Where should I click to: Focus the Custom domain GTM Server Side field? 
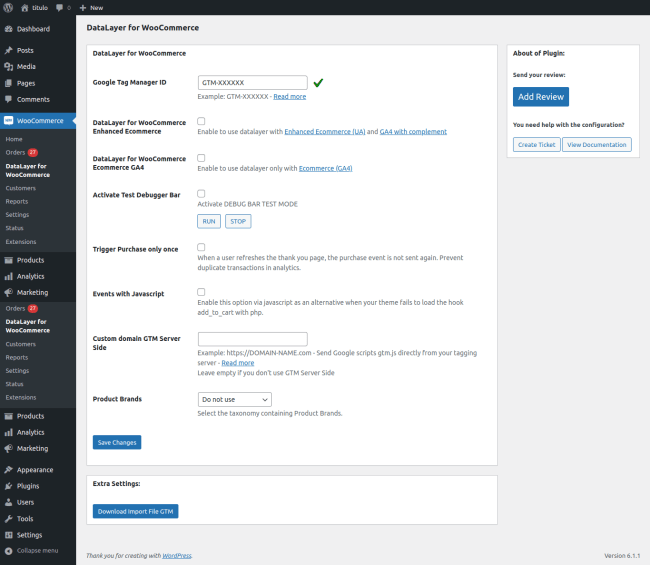click(252, 339)
